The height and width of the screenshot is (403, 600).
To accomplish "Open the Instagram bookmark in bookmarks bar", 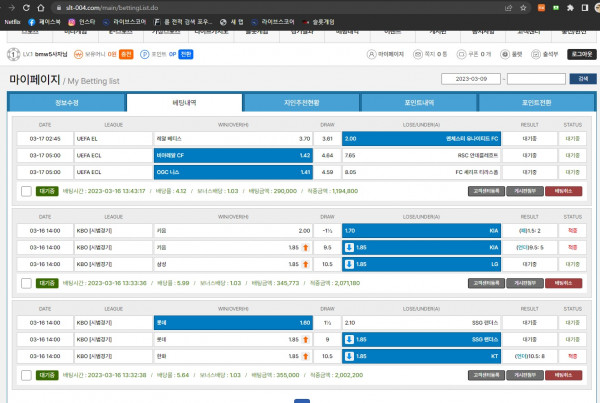I will (x=72, y=20).
